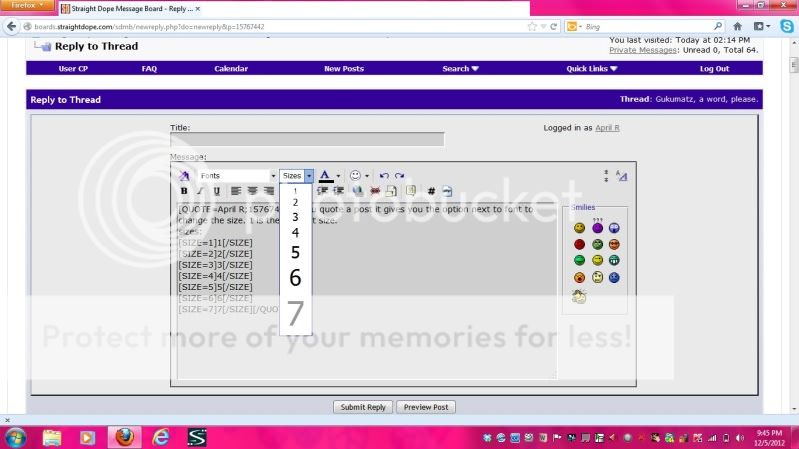Insert the yellow smiley face
The image size is (799, 449).
click(579, 228)
